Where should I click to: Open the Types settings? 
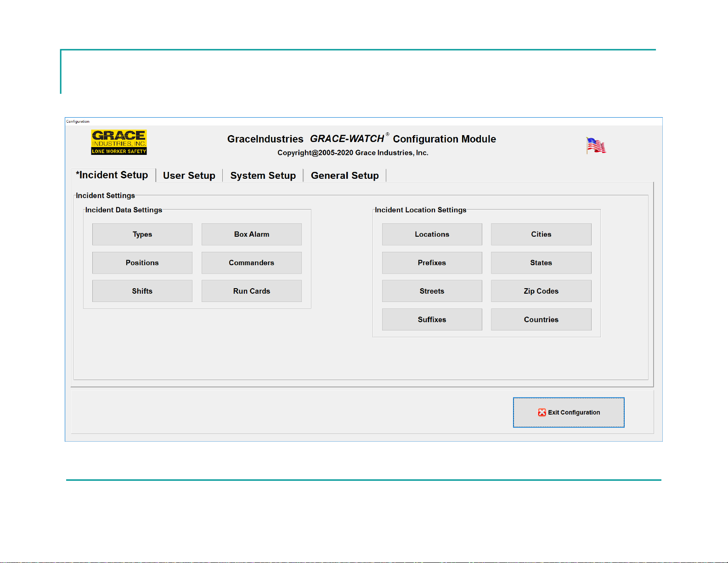point(142,234)
